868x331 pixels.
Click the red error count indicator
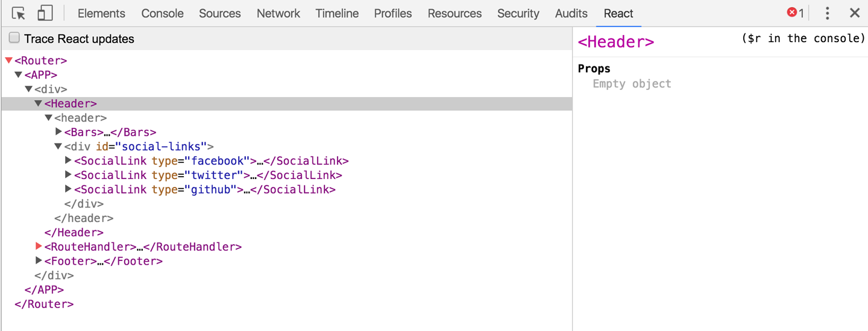(795, 13)
